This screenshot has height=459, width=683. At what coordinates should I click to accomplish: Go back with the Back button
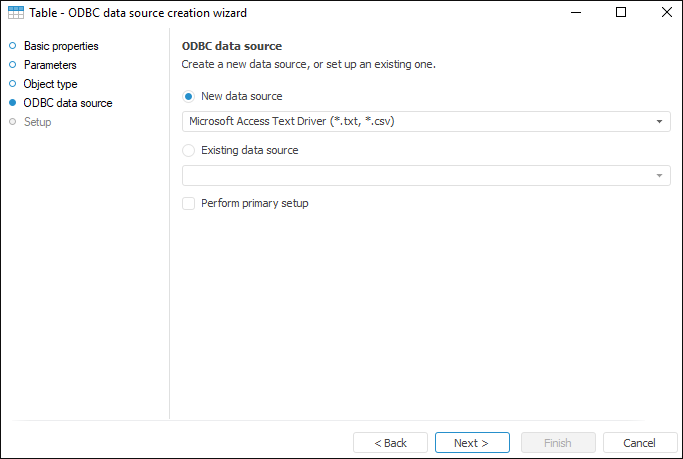390,443
